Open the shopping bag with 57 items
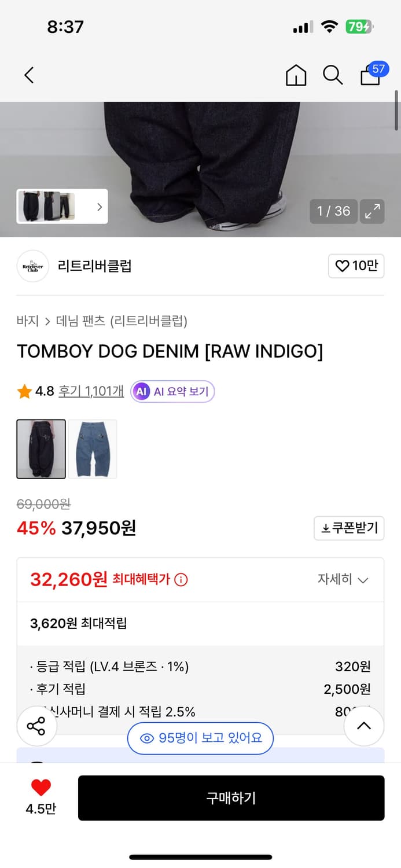Image resolution: width=401 pixels, height=868 pixels. pyautogui.click(x=370, y=76)
